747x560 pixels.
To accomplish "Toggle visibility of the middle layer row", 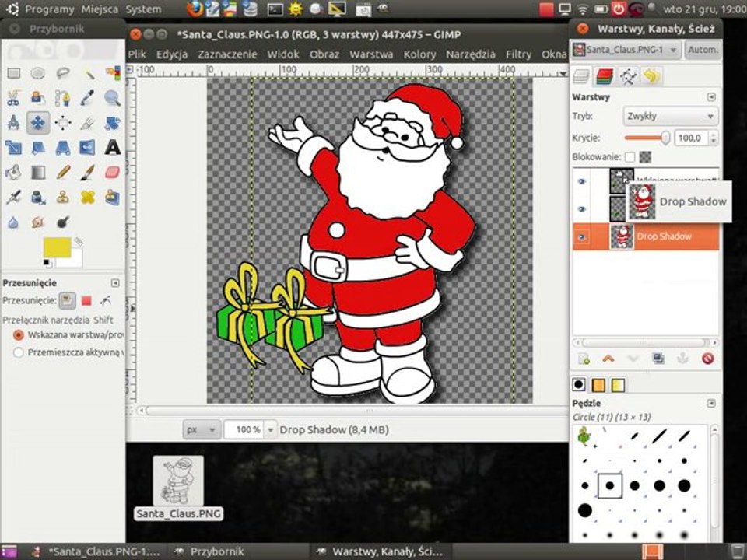I will click(581, 209).
